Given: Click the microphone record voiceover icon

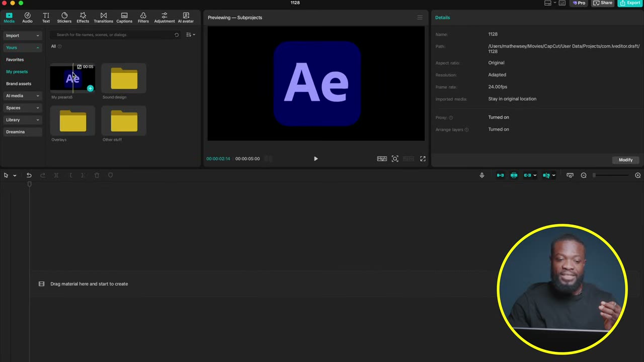Looking at the screenshot, I should (482, 175).
